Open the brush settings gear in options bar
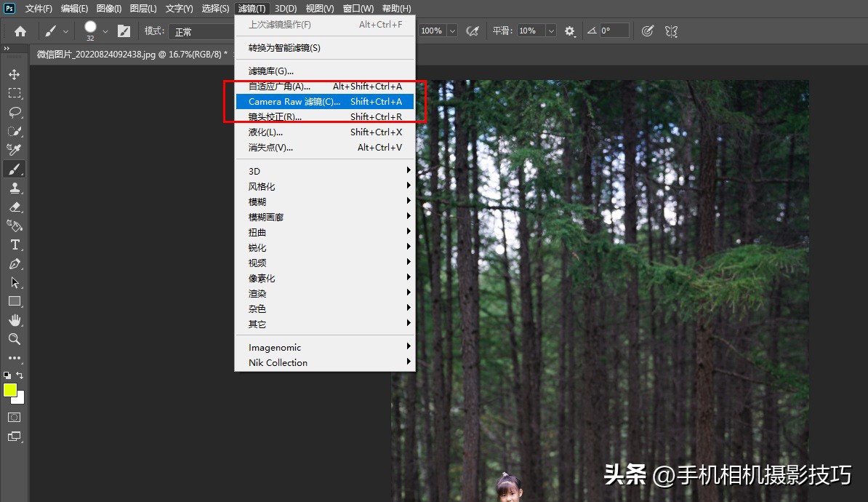868x502 pixels. [569, 31]
